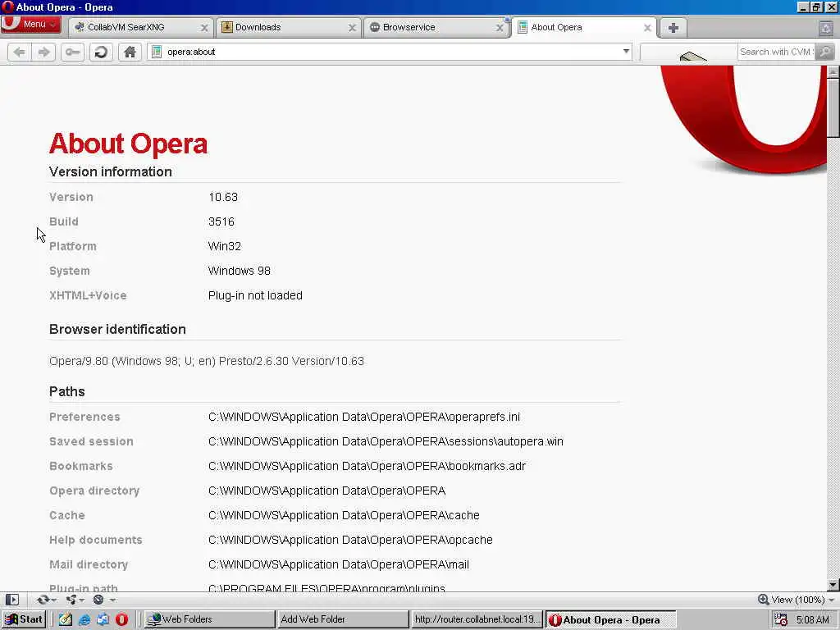The width and height of the screenshot is (840, 630).
Task: Open the Windows Start menu
Action: [x=24, y=619]
